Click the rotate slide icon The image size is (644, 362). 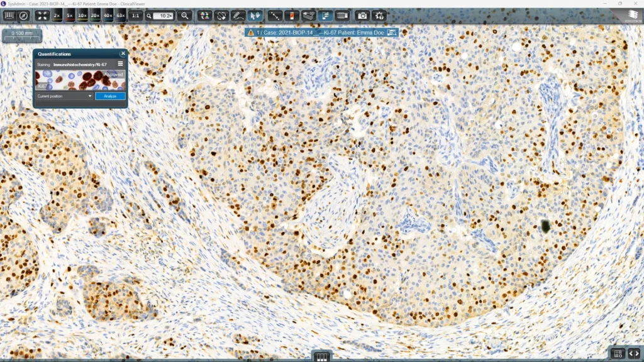[x=221, y=16]
